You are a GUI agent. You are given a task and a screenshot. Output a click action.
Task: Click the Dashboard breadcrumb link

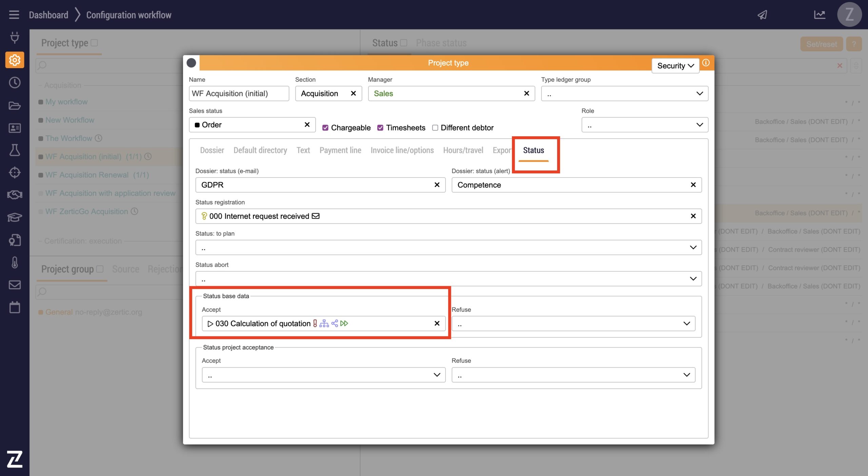(x=48, y=15)
